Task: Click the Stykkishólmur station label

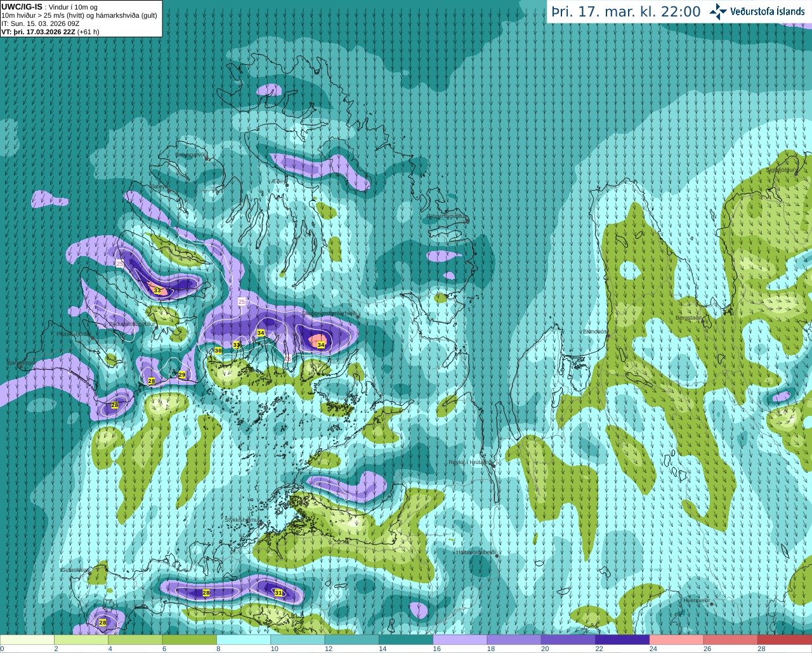Action: click(242, 519)
